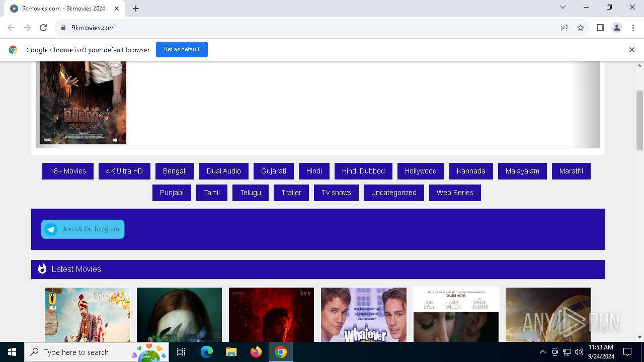Click the page vertical scrollbar thumb

click(640, 120)
